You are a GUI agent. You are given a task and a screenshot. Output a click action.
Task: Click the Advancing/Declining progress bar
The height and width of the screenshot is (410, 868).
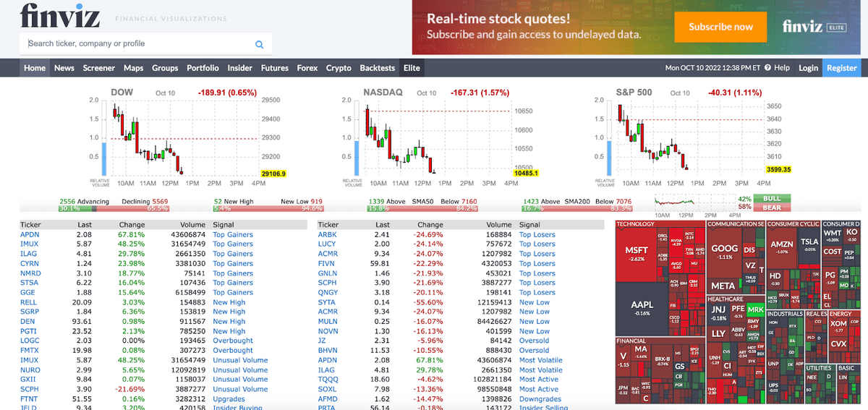114,208
